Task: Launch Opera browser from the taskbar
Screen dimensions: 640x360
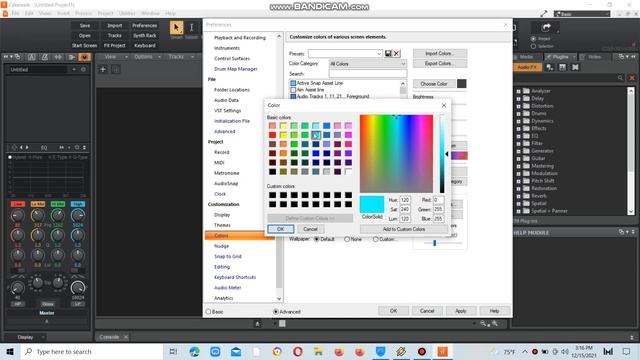Action: pos(298,351)
